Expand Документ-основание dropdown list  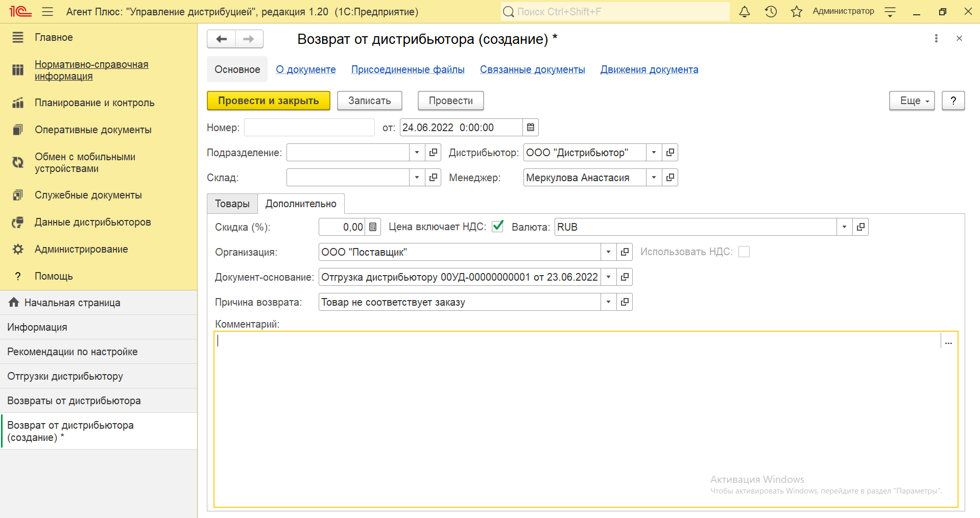click(608, 277)
